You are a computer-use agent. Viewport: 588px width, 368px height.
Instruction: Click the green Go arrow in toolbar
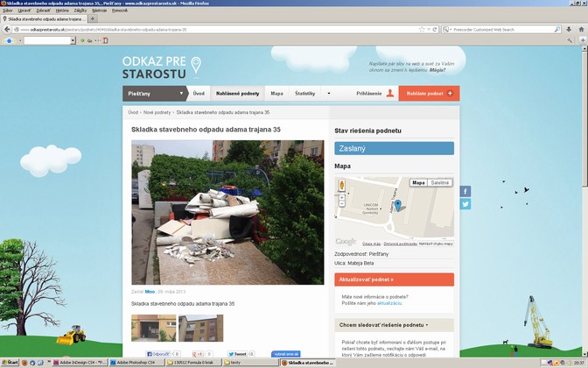82,40
